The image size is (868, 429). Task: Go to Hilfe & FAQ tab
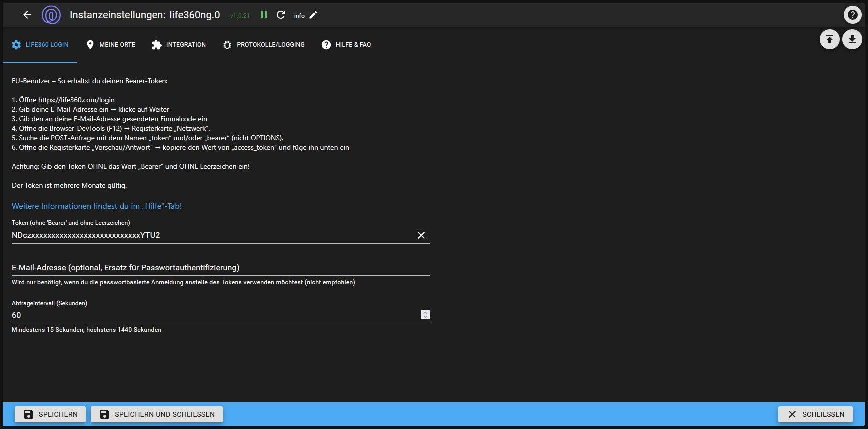tap(346, 45)
